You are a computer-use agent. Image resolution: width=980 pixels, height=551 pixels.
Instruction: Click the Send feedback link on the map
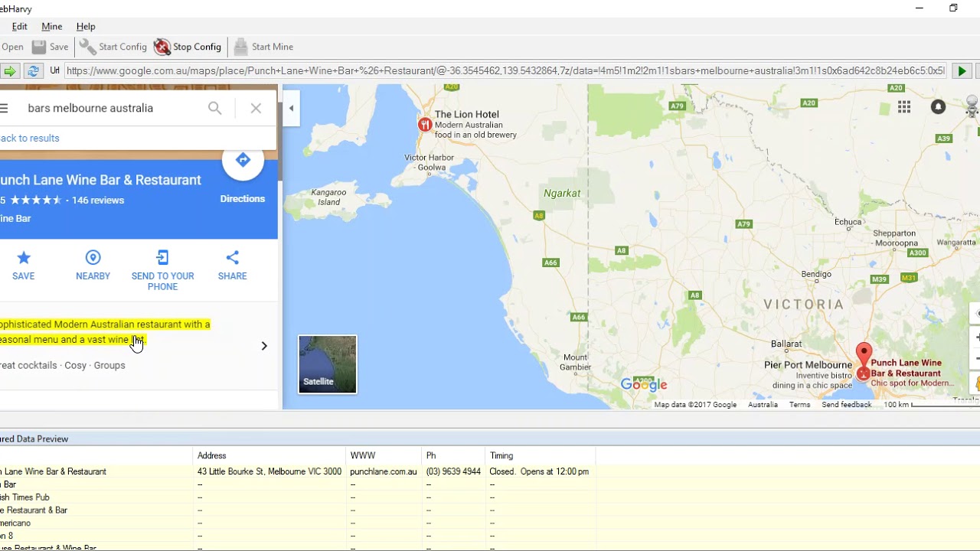coord(847,405)
